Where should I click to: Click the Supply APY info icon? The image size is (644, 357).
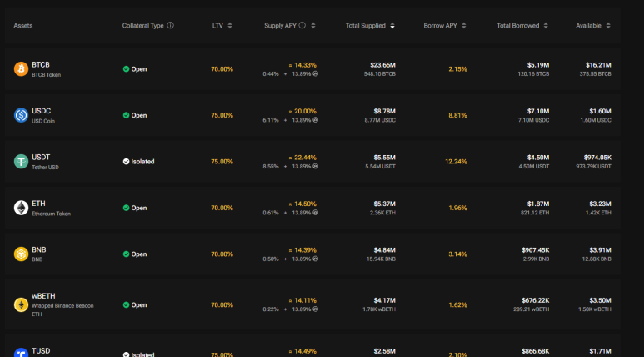tap(302, 26)
